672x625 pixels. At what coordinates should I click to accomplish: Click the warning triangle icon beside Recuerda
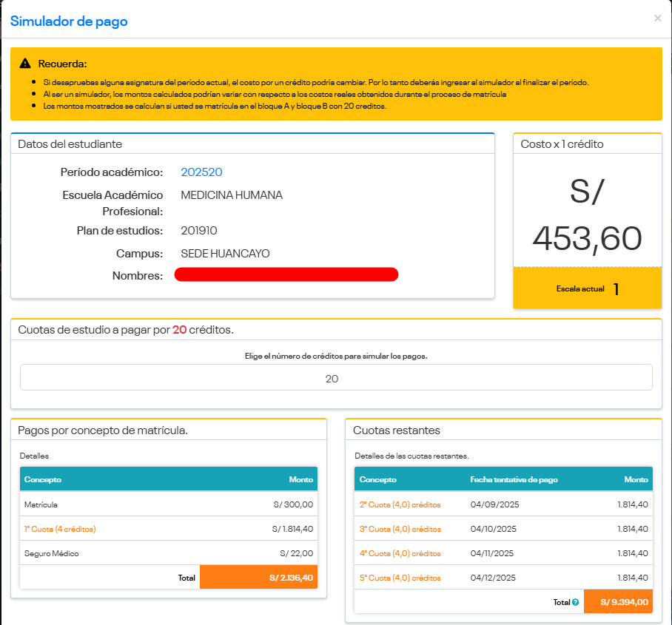pyautogui.click(x=25, y=64)
